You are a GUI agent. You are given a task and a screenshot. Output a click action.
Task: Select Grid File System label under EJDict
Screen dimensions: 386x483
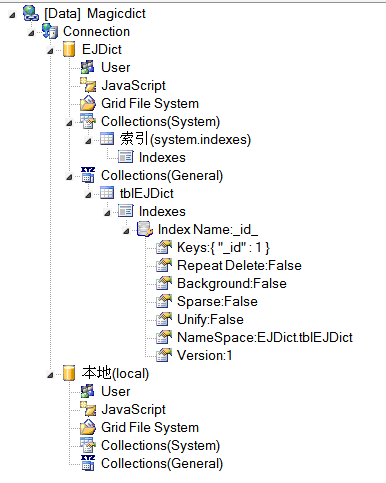point(150,104)
